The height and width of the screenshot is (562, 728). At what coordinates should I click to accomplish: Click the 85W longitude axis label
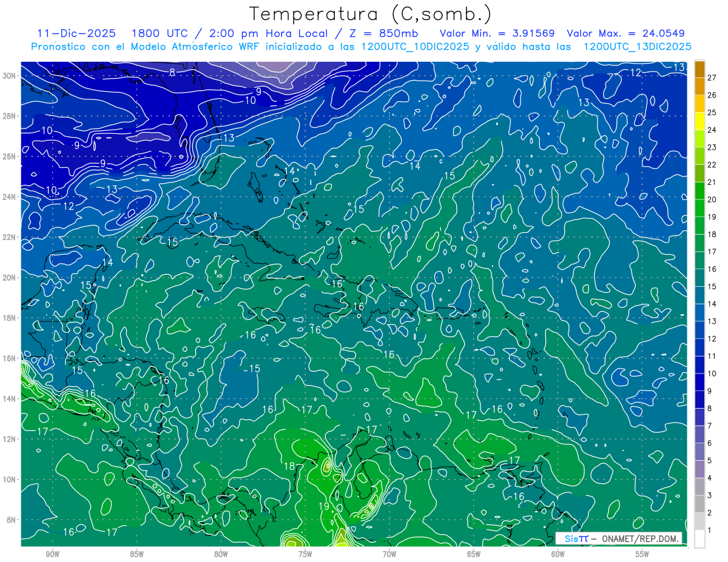pos(136,554)
